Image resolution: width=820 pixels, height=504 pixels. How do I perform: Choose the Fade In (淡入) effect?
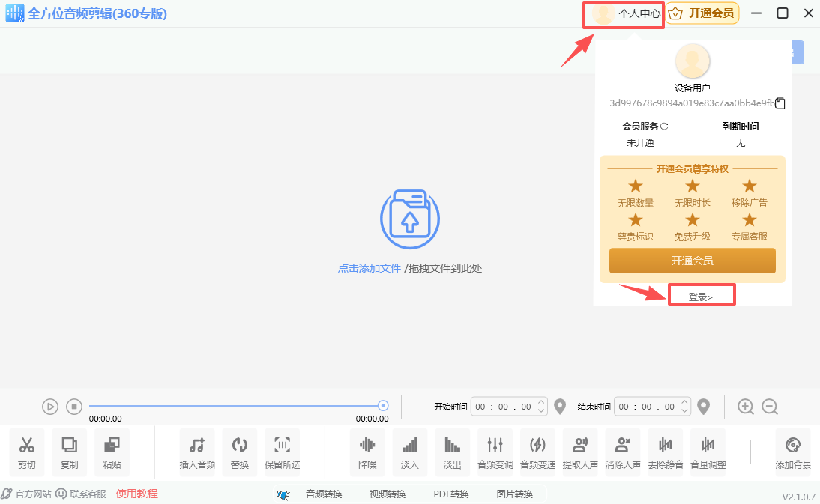(x=410, y=452)
